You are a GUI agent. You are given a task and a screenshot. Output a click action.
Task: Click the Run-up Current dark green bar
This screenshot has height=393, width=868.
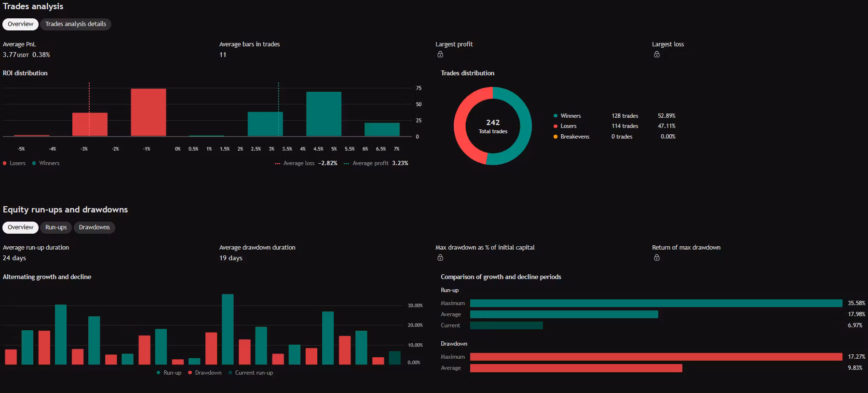click(506, 325)
